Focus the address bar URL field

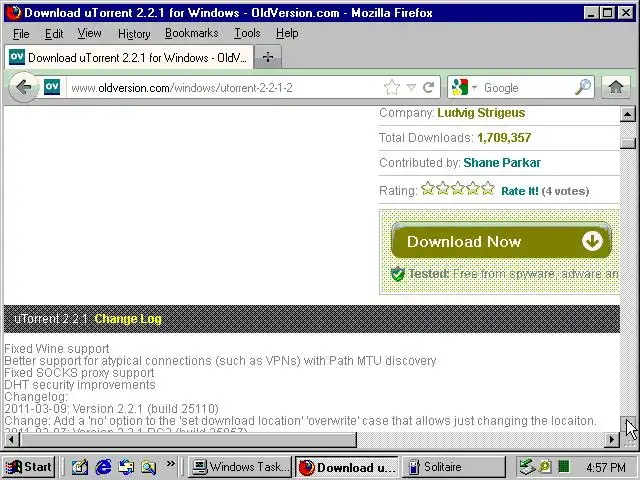(224, 88)
